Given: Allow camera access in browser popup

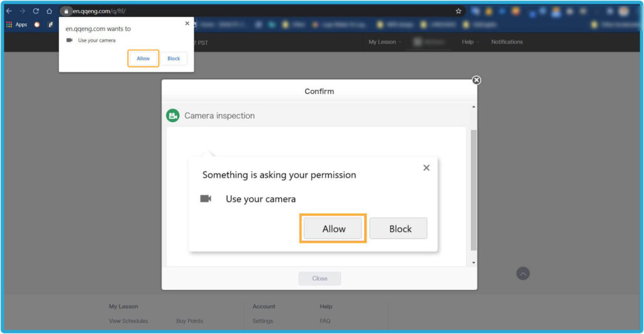Looking at the screenshot, I should [143, 58].
